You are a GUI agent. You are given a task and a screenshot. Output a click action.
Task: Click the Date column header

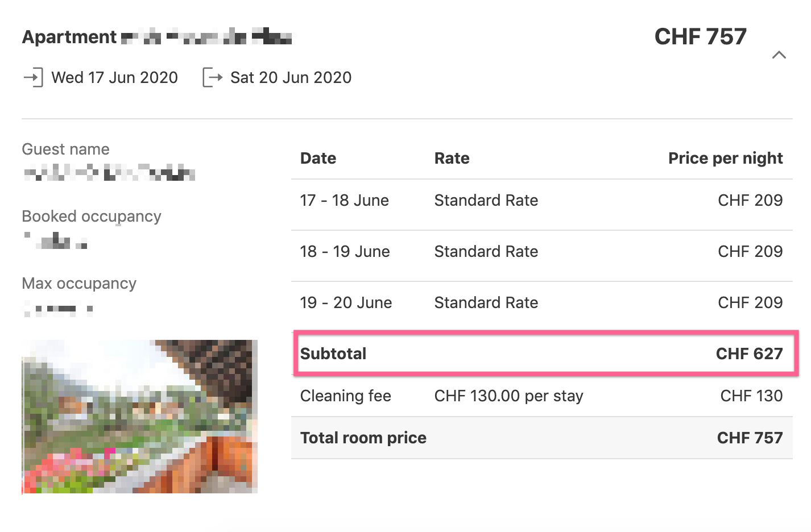317,158
